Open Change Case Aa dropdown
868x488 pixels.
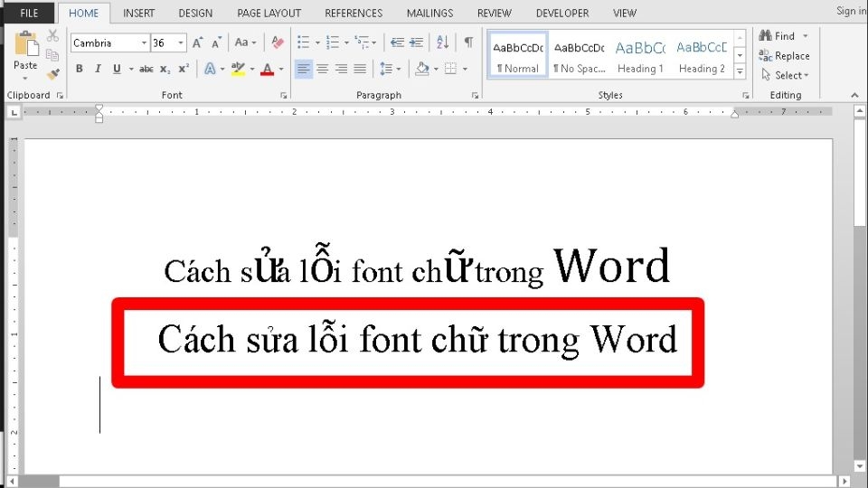pyautogui.click(x=245, y=42)
